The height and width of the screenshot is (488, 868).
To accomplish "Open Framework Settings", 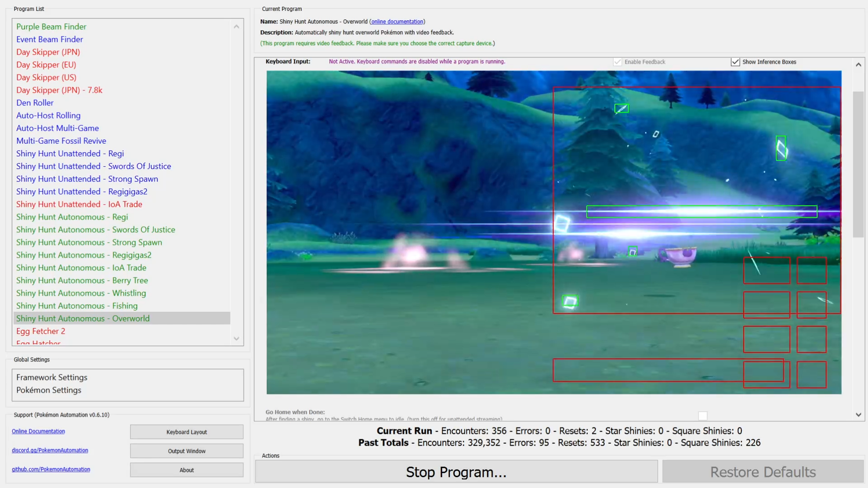I will (52, 377).
